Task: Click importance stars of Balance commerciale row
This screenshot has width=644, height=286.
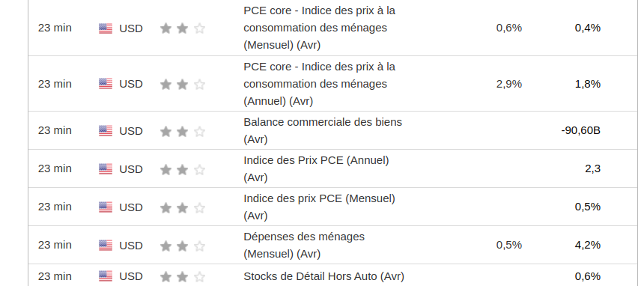Action: tap(183, 131)
